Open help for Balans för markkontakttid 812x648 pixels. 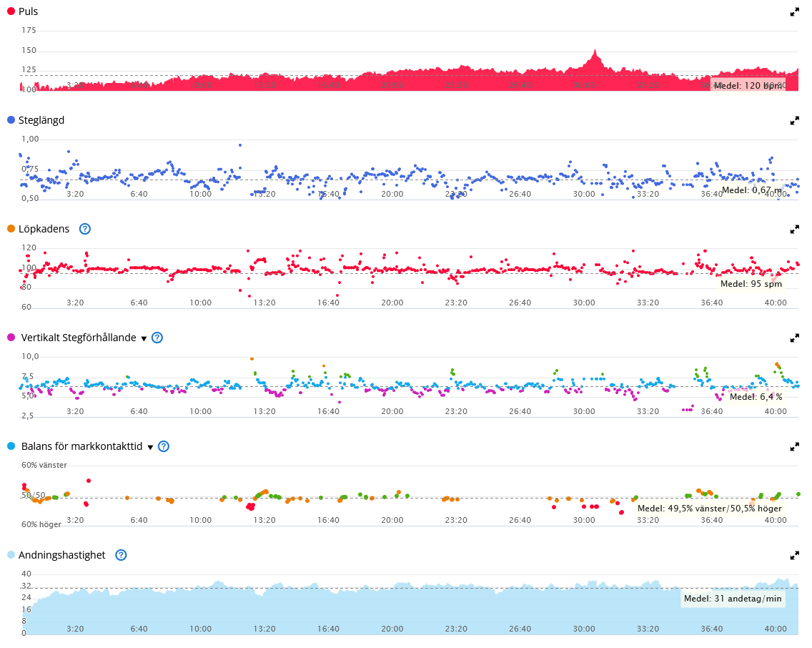coord(163,446)
